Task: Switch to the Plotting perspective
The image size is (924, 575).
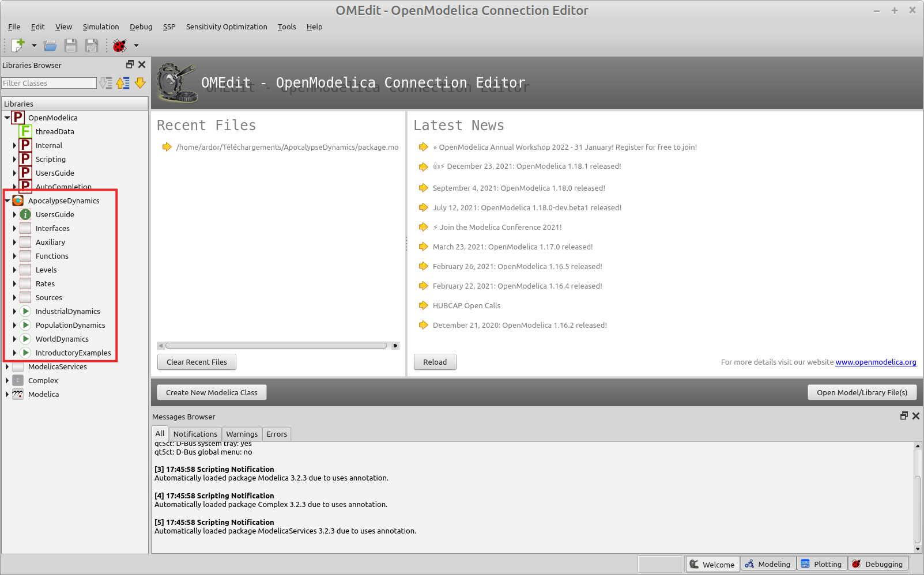Action: pyautogui.click(x=821, y=564)
